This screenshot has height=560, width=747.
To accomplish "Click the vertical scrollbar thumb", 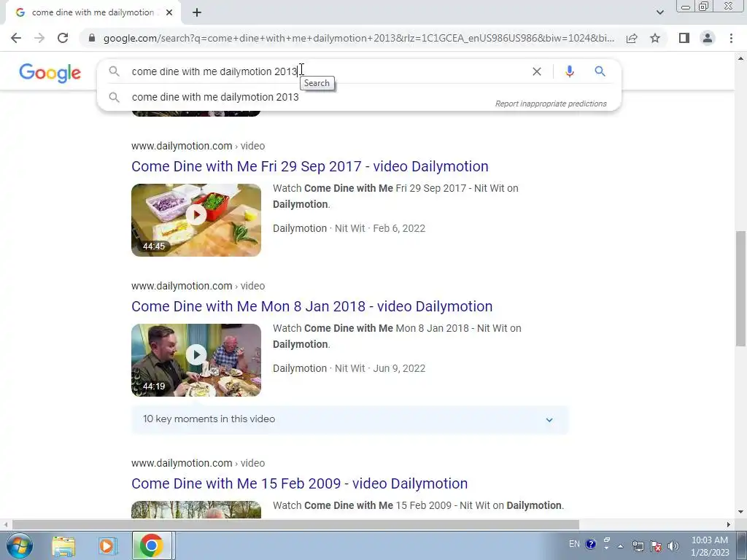I will coord(740,288).
